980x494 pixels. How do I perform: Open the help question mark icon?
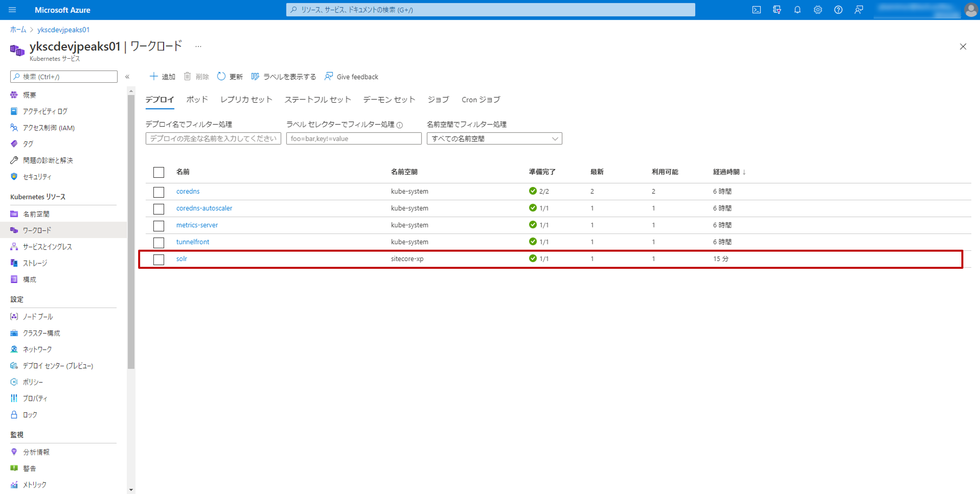(x=838, y=10)
